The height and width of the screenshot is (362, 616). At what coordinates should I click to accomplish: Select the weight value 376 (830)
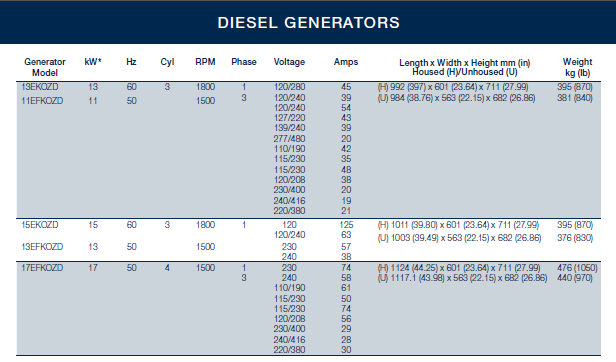point(575,238)
